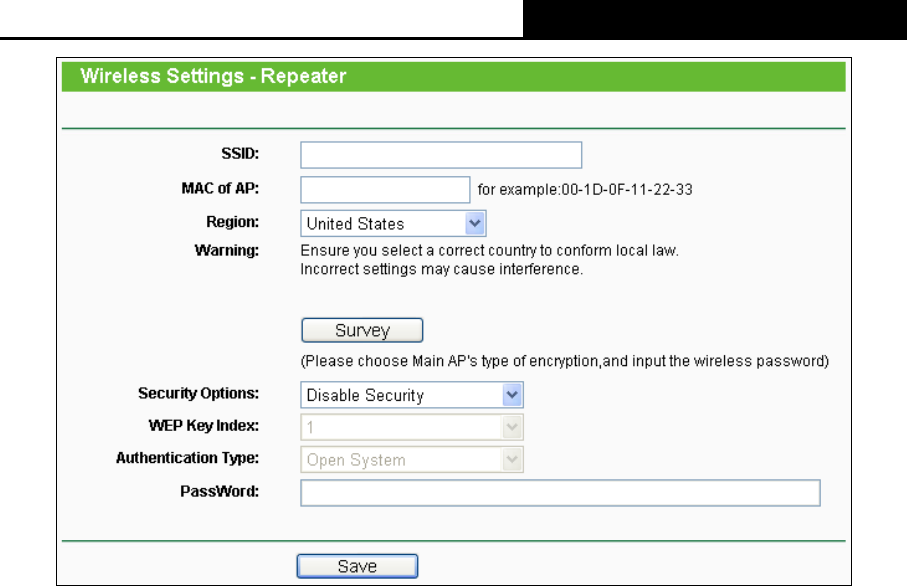Click the MAC of AP label
The width and height of the screenshot is (907, 586).
(220, 189)
